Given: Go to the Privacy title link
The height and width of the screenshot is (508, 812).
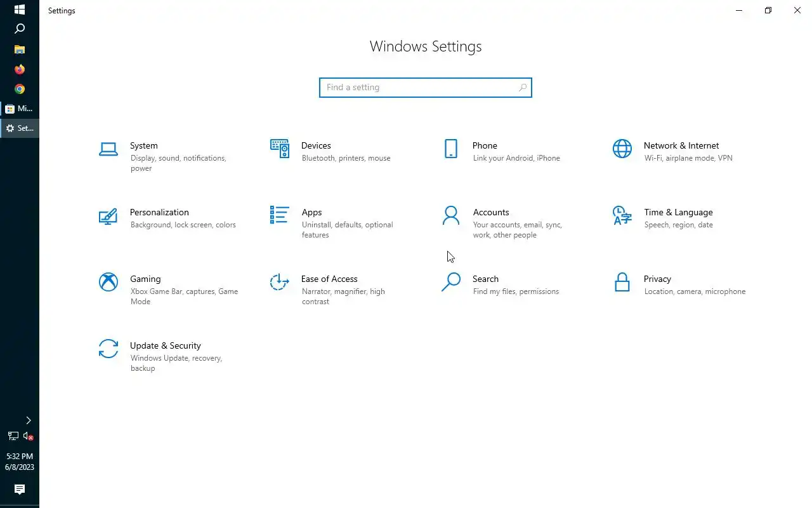Looking at the screenshot, I should [657, 279].
